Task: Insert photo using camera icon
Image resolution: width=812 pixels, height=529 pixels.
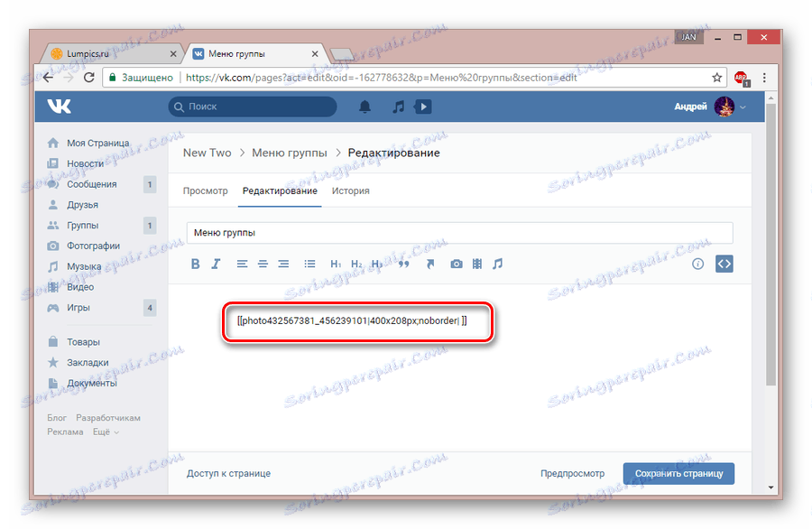Action: 457,264
